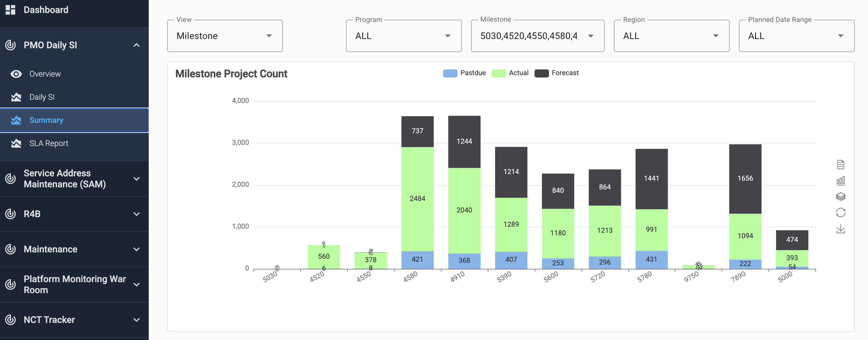This screenshot has height=340, width=868.
Task: Click the chart restore refresh icon
Action: coord(841,213)
